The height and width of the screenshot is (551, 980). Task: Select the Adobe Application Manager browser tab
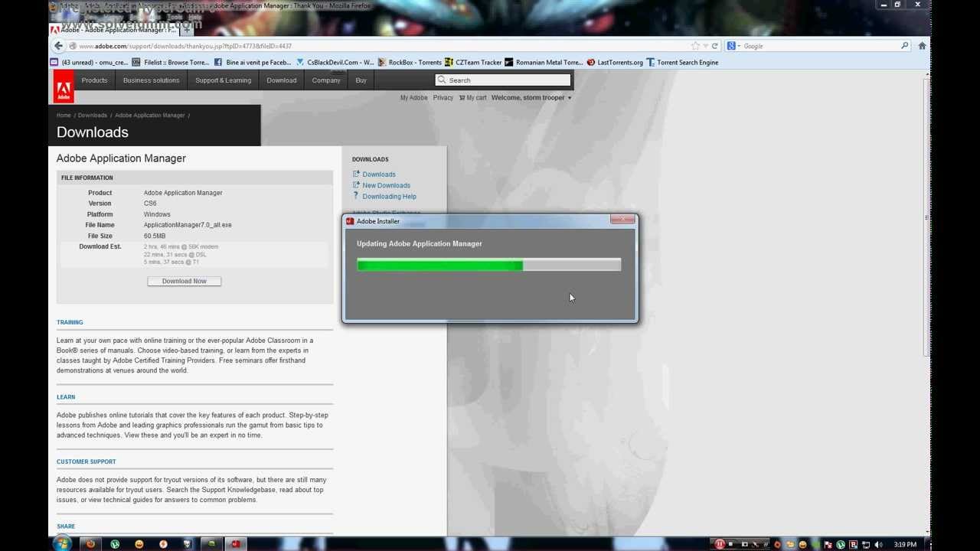point(113,30)
